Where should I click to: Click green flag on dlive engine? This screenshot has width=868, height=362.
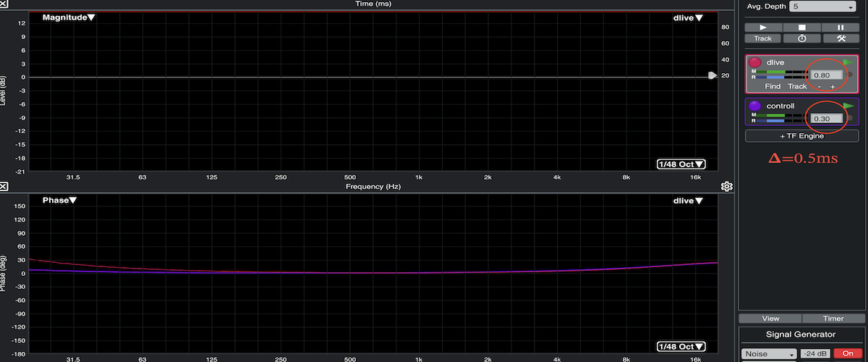(848, 63)
